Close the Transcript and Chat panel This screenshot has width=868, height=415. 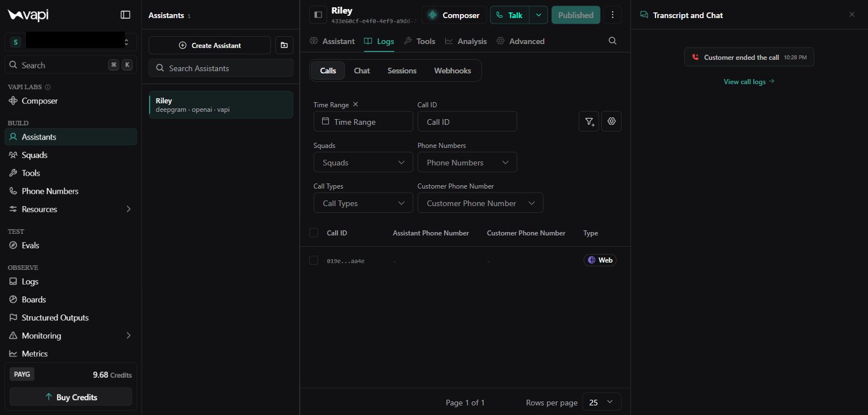pyautogui.click(x=852, y=15)
